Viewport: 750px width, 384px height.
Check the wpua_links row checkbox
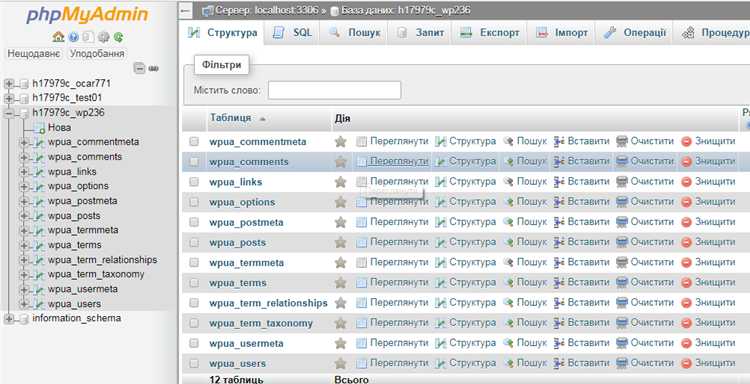tap(194, 182)
